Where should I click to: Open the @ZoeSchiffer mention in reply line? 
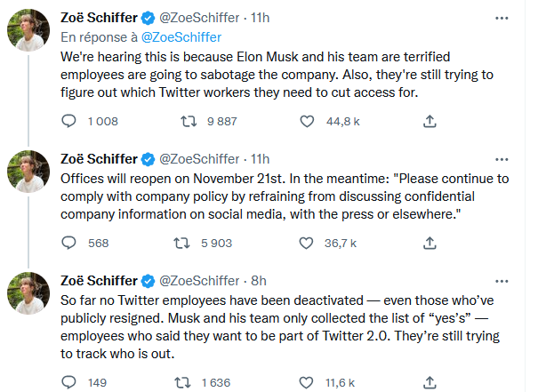(x=181, y=37)
